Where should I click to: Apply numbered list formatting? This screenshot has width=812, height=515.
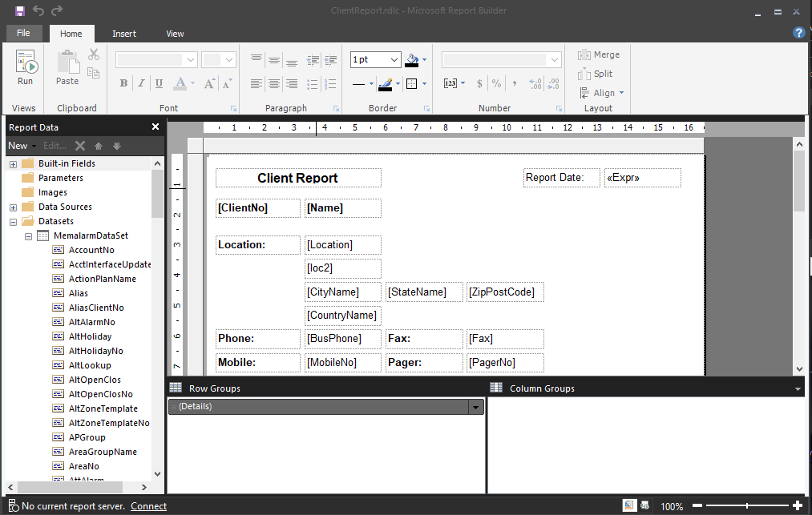coord(330,84)
